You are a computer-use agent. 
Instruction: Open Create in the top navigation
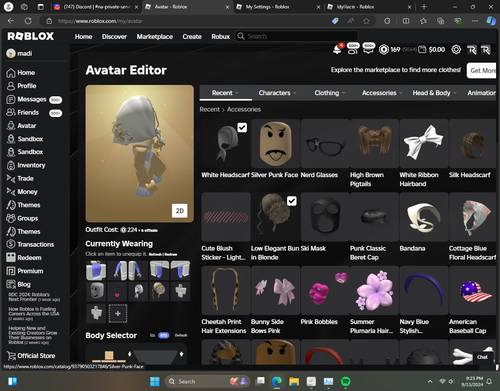click(x=192, y=36)
